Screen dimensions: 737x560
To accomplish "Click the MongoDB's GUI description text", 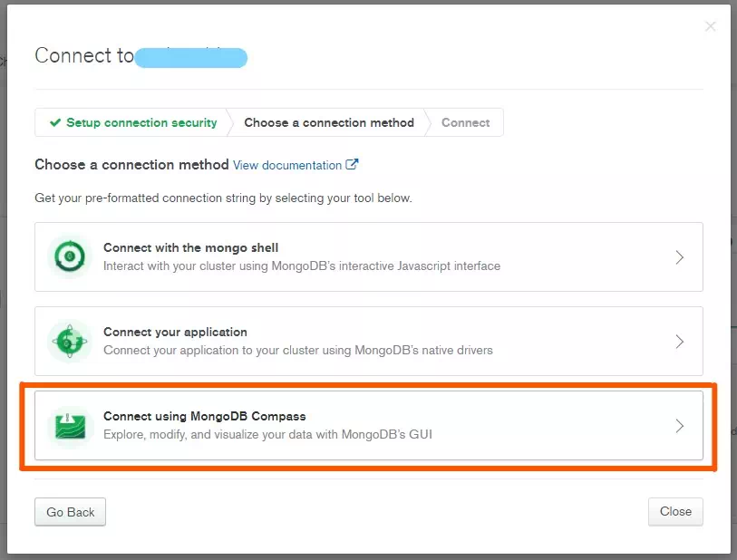I will (267, 434).
